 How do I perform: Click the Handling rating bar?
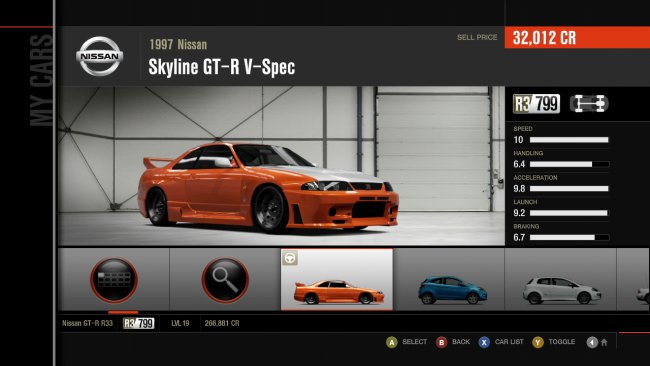pyautogui.click(x=569, y=164)
